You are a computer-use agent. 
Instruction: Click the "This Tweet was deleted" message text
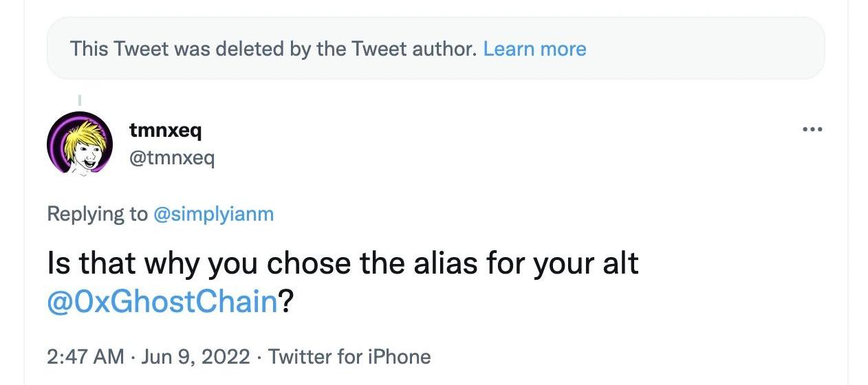273,49
